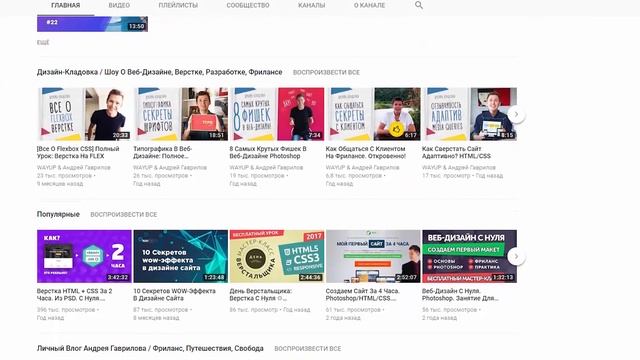
Task: Open channel name under Как Сверстать Сайт Адаптивно
Action: [x=459, y=167]
